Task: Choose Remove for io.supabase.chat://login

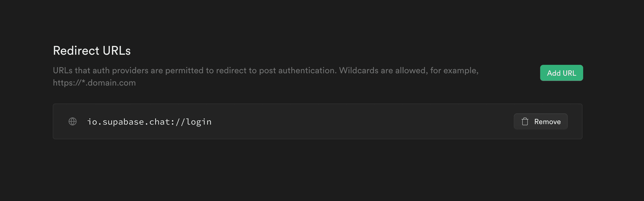Action: point(540,121)
